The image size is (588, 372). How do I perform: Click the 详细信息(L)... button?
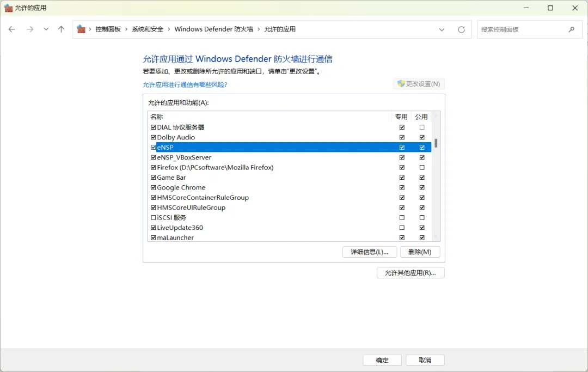click(369, 252)
